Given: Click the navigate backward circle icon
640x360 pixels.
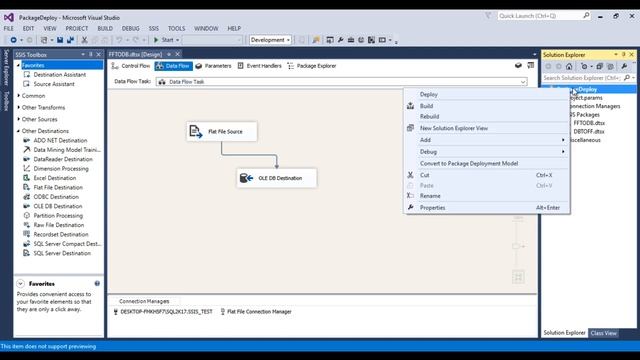Looking at the screenshot, I should (13, 40).
